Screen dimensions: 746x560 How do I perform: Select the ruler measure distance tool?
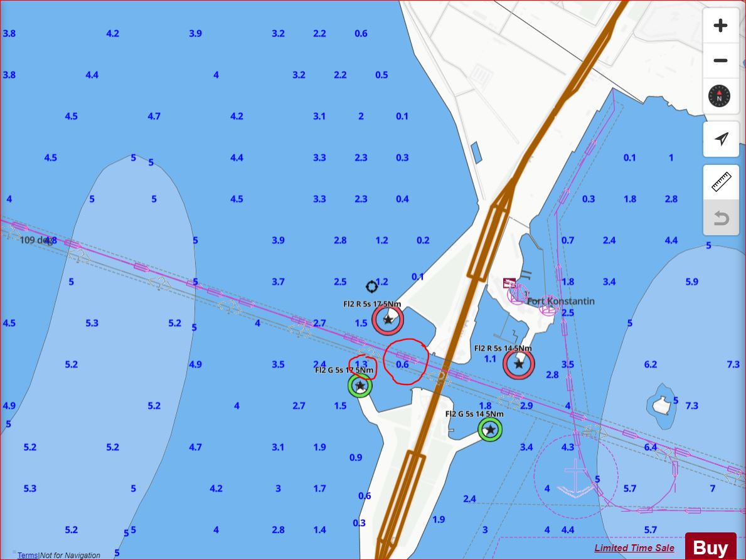coord(721,182)
